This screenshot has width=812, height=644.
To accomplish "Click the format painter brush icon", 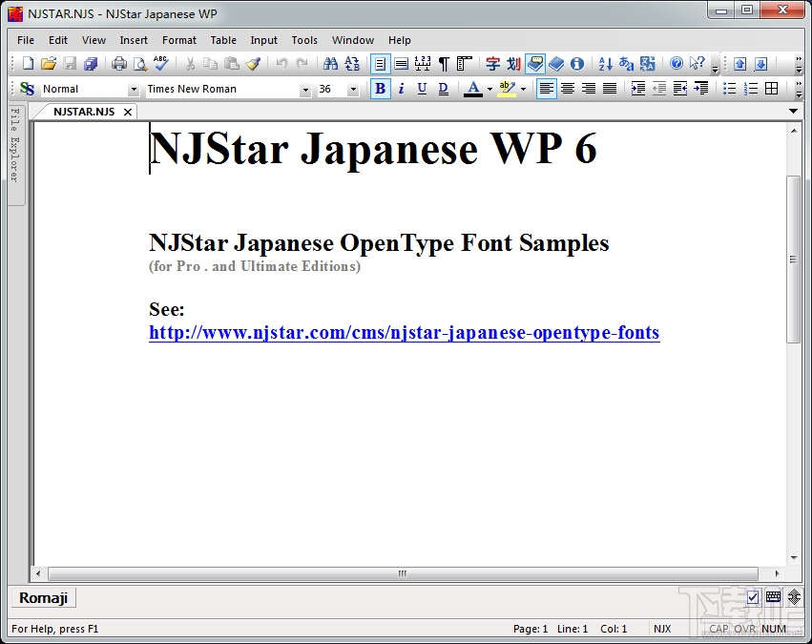I will 253,64.
